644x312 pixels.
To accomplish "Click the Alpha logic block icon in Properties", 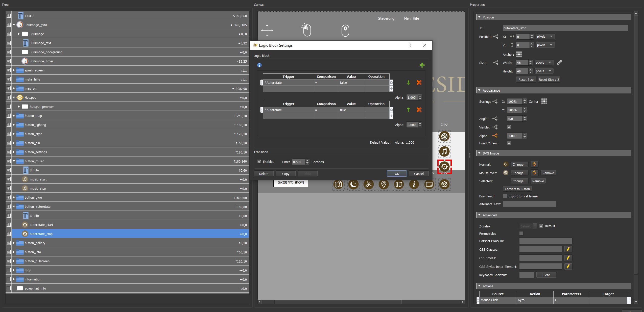I will point(495,136).
